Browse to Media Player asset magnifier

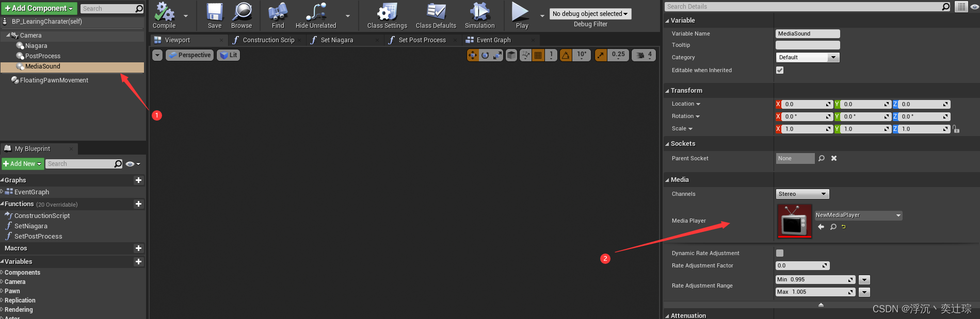click(833, 227)
